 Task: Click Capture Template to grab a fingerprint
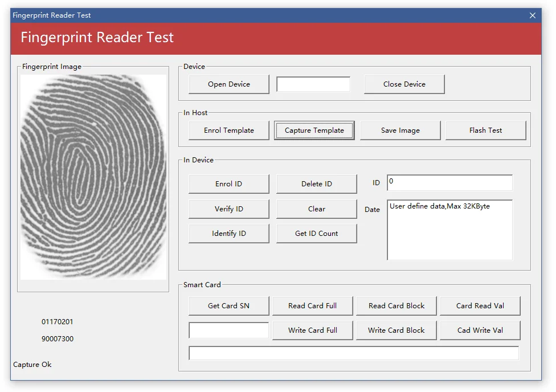(314, 130)
